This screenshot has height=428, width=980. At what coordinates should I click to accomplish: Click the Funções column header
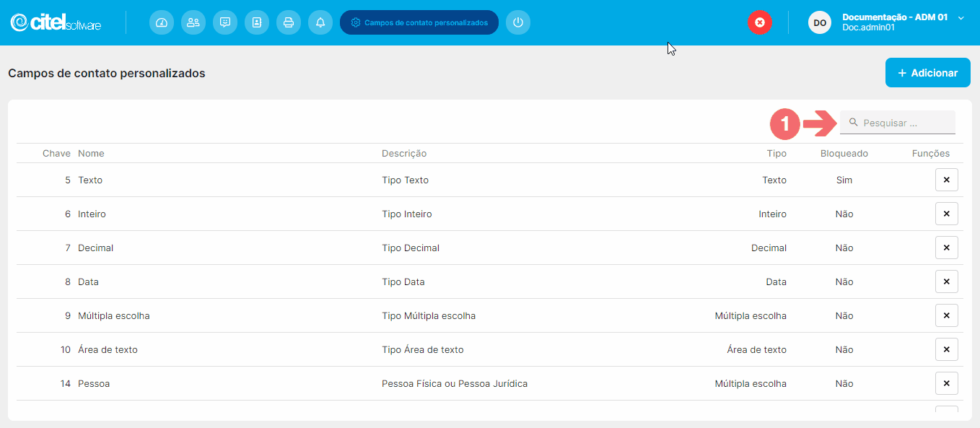coord(931,154)
